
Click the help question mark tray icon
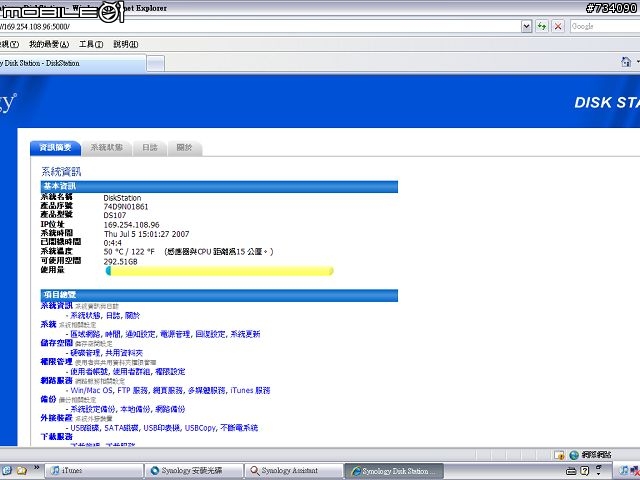pyautogui.click(x=584, y=471)
